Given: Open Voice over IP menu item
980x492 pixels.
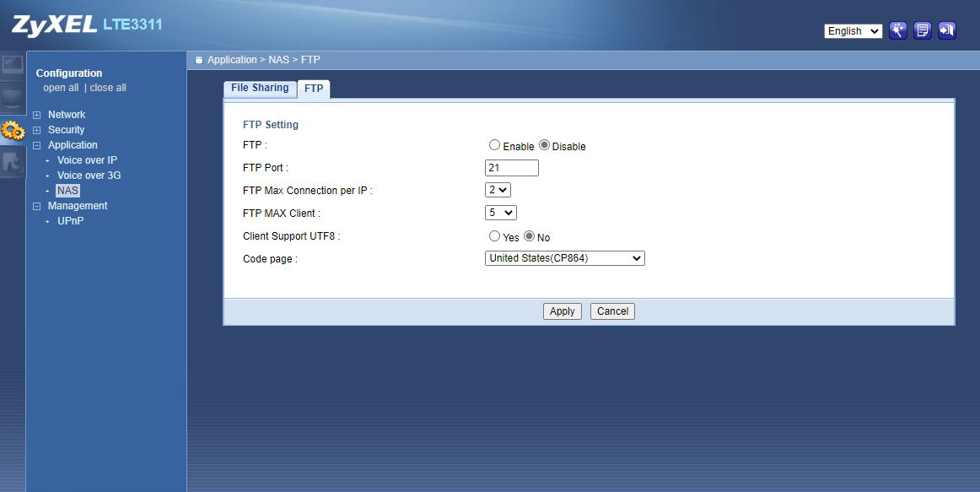Looking at the screenshot, I should tap(87, 160).
